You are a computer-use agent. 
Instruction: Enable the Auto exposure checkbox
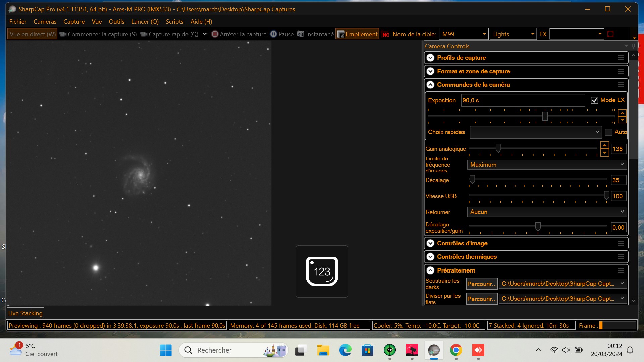coord(608,132)
